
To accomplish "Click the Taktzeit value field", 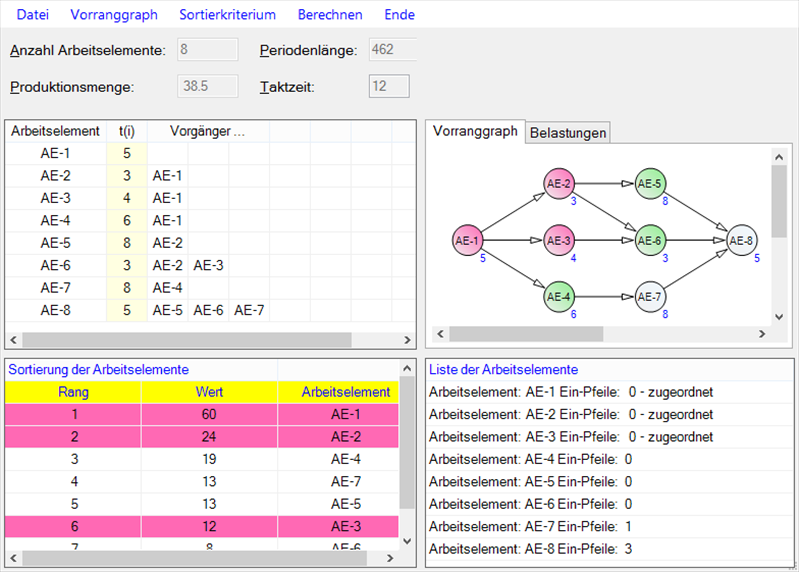I will point(389,87).
